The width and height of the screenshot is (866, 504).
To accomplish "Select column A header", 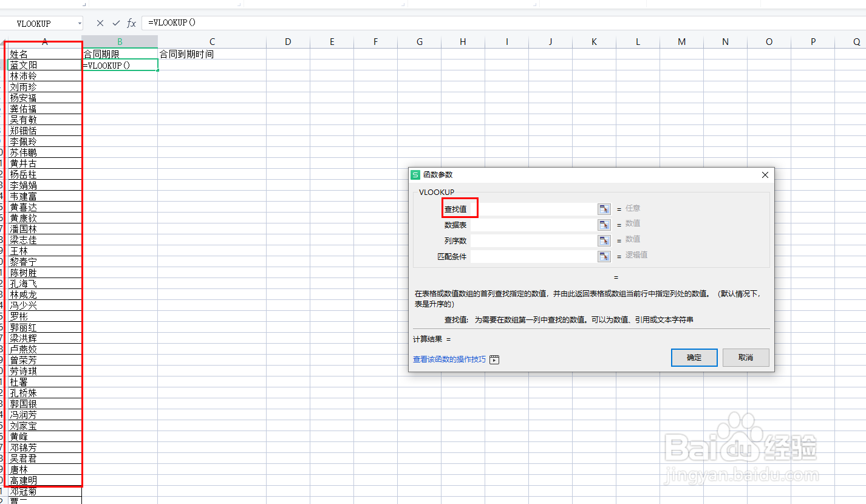I will point(44,42).
